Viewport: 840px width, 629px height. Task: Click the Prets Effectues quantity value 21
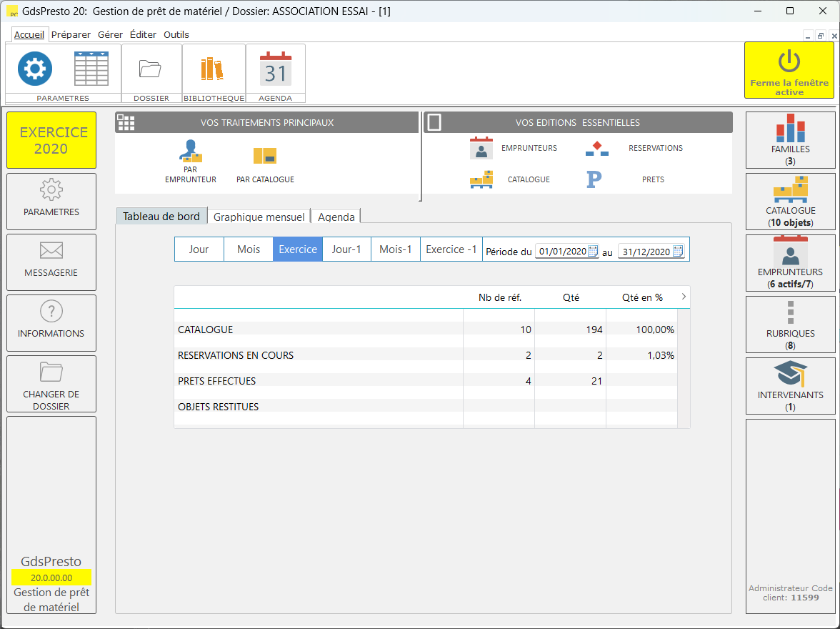tap(597, 381)
